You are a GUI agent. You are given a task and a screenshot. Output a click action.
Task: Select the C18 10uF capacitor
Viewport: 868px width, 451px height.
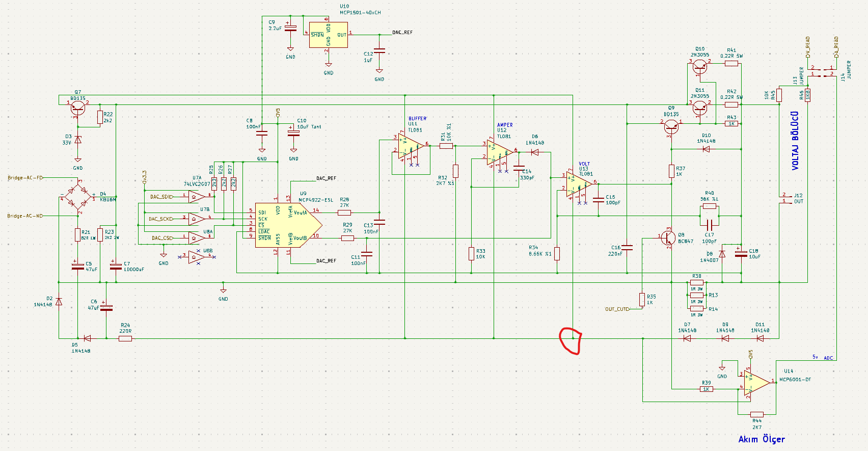[x=741, y=253]
